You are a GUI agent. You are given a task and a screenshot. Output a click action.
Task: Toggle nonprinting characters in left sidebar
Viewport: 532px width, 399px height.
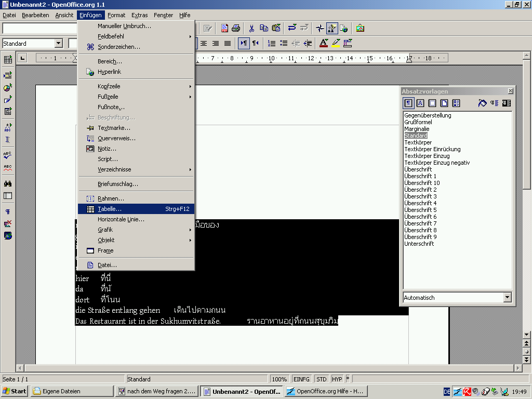tap(8, 212)
